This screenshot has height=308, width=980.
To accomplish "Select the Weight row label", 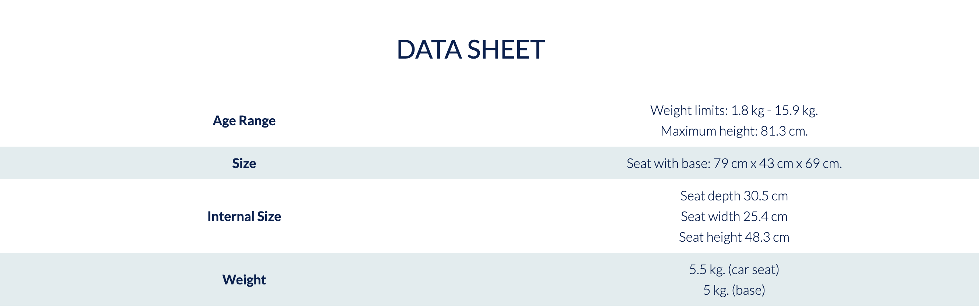I will [x=244, y=280].
